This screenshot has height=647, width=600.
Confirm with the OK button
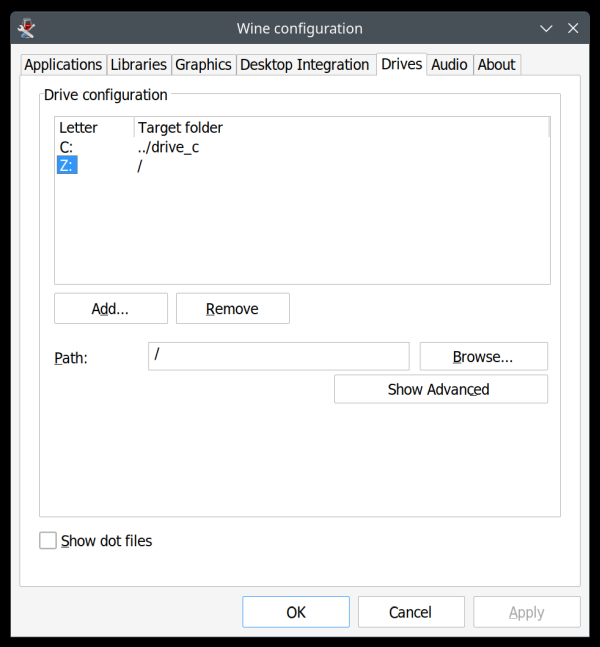[296, 612]
